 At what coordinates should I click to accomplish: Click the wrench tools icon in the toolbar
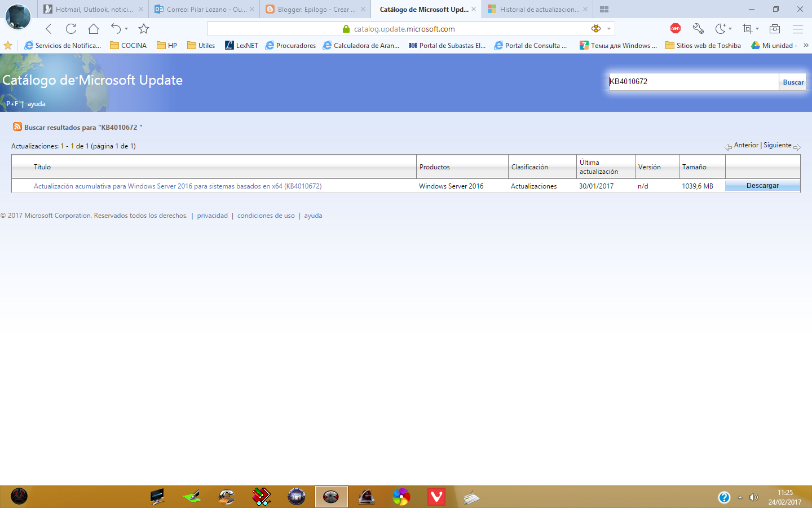coord(698,28)
